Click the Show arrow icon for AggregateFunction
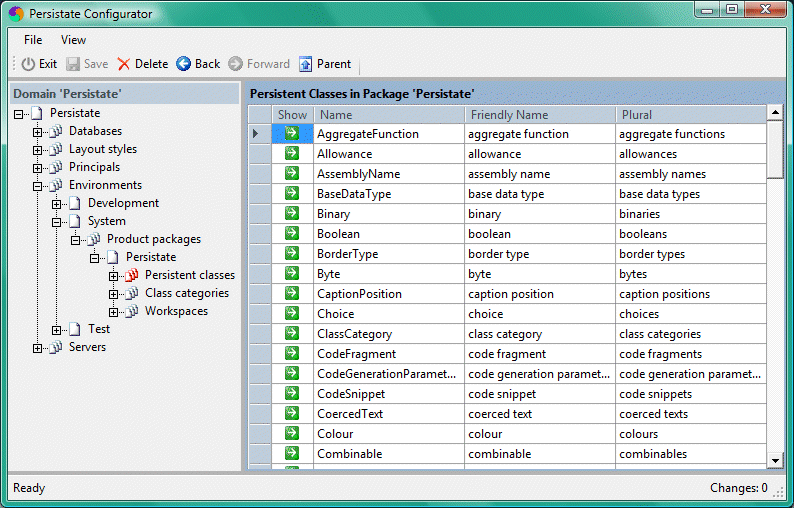794x508 pixels. pos(292,133)
